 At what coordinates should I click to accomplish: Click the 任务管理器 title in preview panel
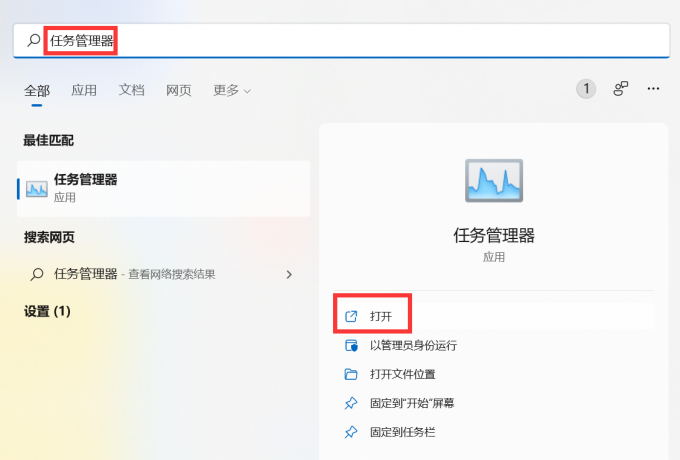click(x=494, y=235)
